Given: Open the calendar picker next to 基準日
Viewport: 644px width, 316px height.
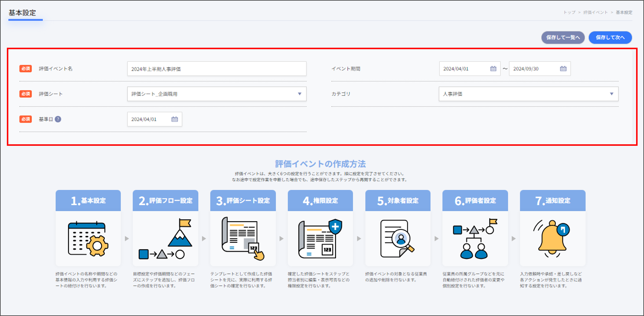Looking at the screenshot, I should tap(174, 119).
